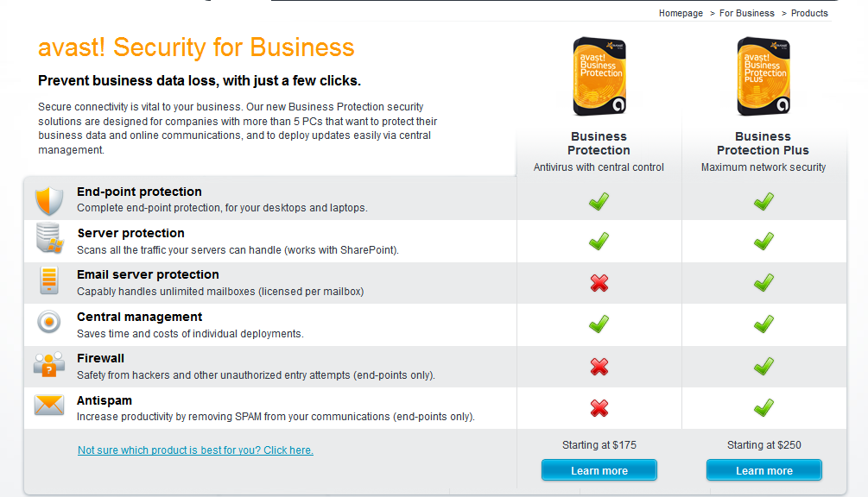Click the Email server protection icon
The image size is (868, 497).
[49, 280]
